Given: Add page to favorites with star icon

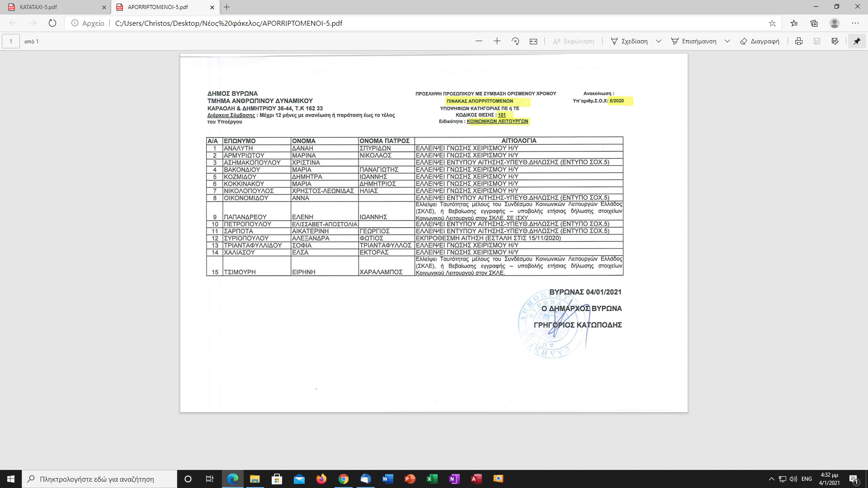Looking at the screenshot, I should click(772, 23).
